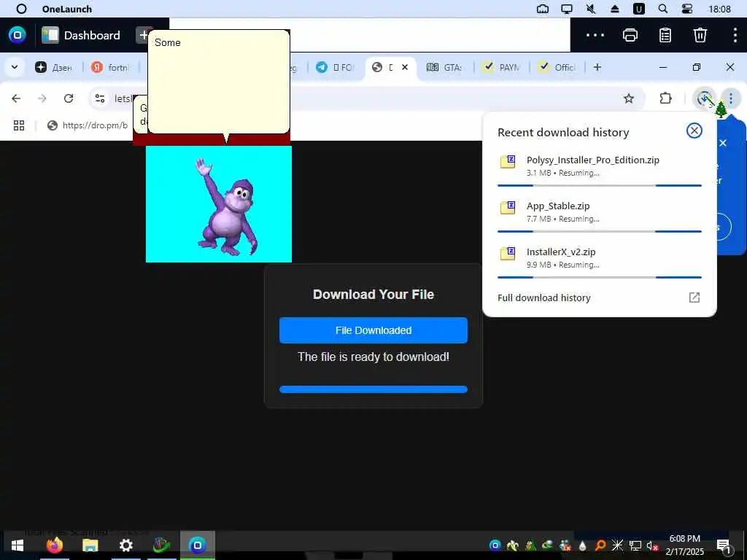Expand the browser tab search chevron

point(15,67)
